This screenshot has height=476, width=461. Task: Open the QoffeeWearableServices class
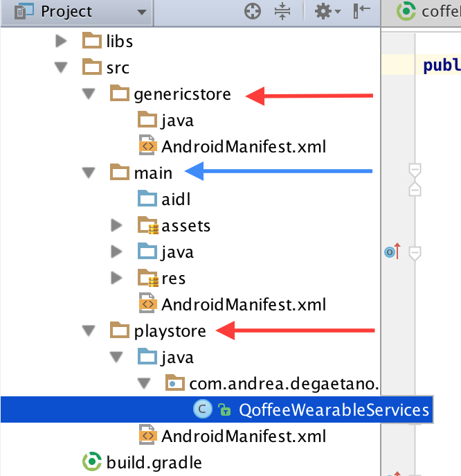click(334, 409)
